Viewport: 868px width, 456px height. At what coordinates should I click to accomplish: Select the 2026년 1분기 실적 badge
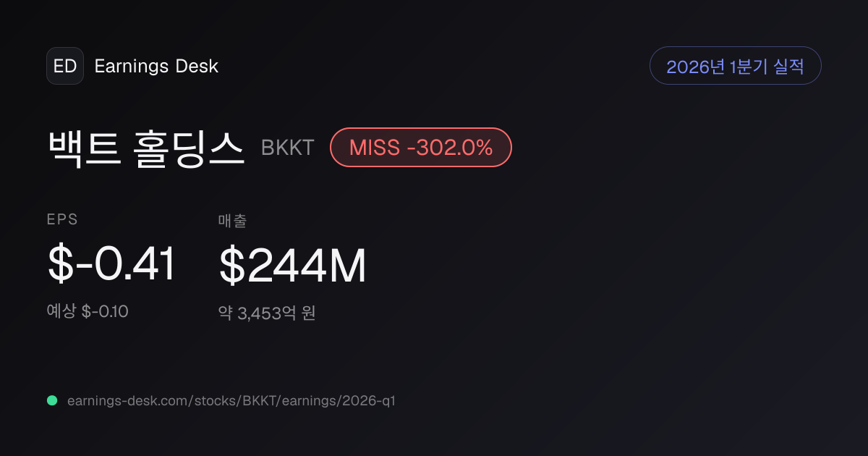(736, 66)
